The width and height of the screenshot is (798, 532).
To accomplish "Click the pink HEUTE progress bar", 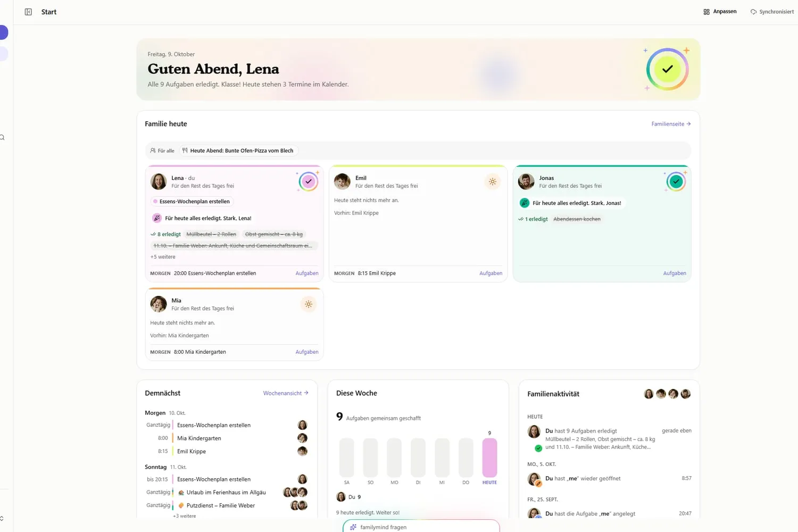I will [x=489, y=458].
